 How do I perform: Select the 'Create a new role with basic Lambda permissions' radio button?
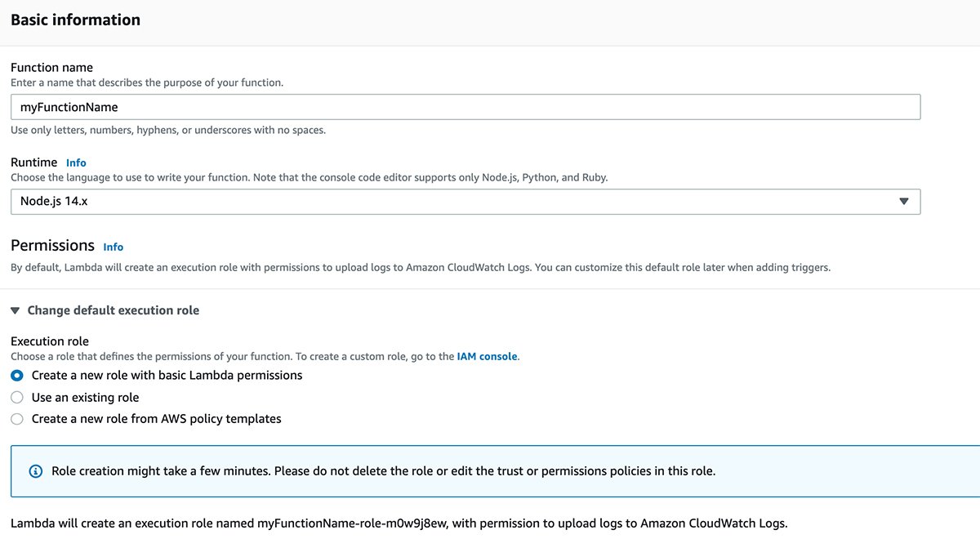[x=16, y=375]
